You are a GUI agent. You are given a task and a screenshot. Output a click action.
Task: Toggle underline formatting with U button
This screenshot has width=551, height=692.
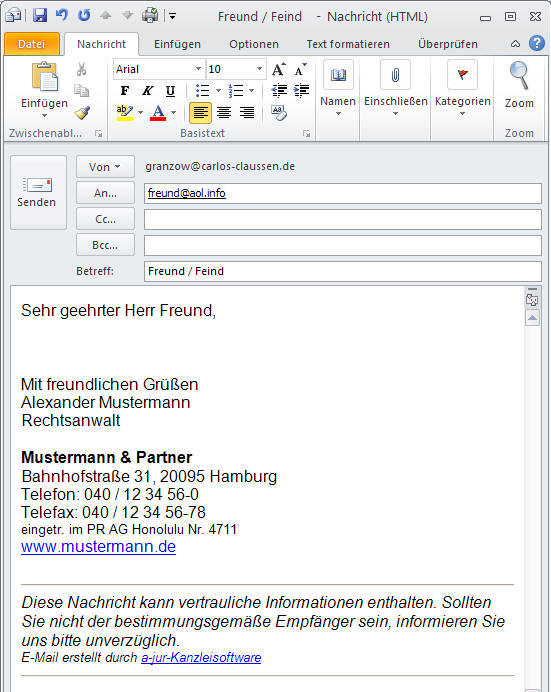tap(170, 91)
